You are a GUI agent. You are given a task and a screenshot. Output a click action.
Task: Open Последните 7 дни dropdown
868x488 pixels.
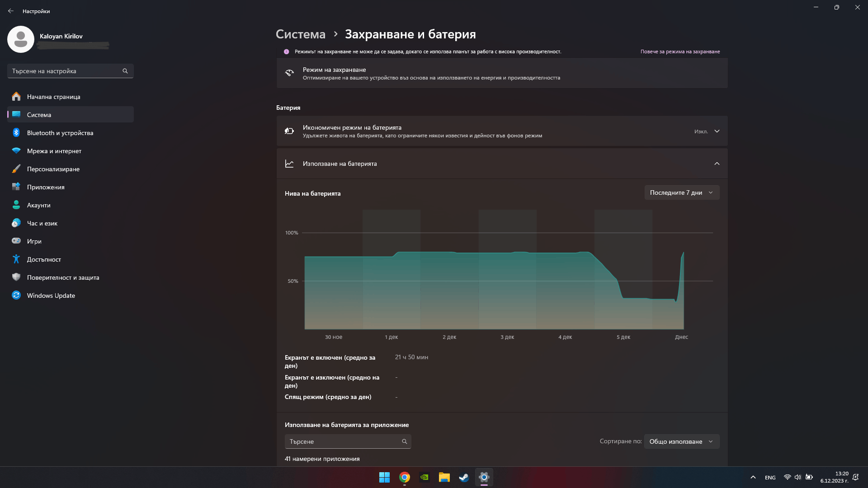681,192
